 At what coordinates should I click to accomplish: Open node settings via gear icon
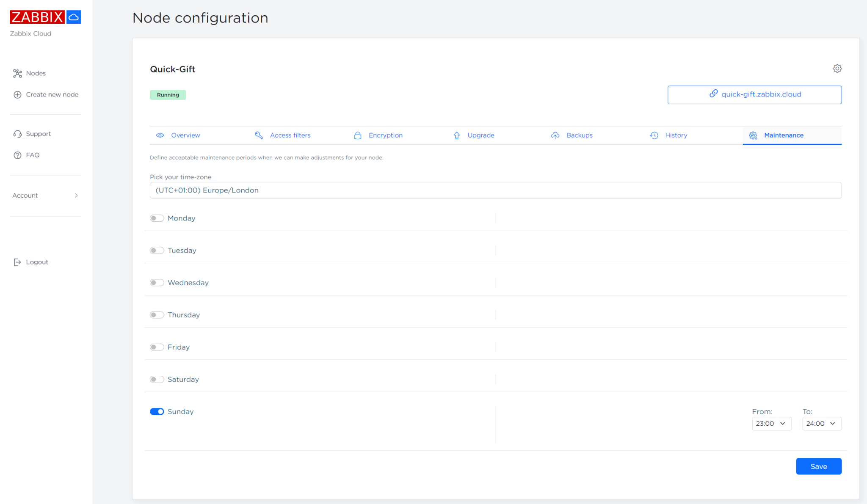tap(837, 68)
